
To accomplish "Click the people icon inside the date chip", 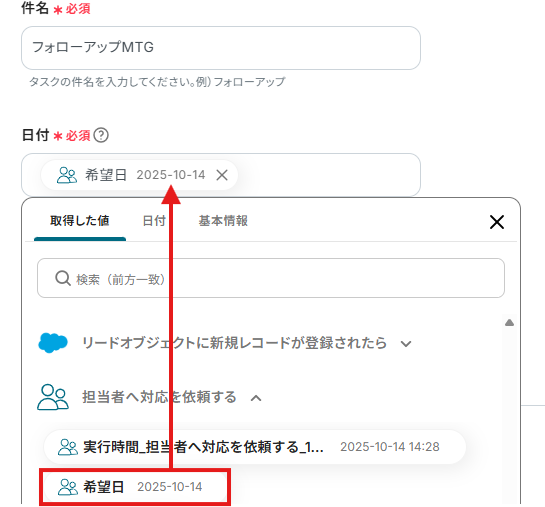I will click(x=67, y=175).
